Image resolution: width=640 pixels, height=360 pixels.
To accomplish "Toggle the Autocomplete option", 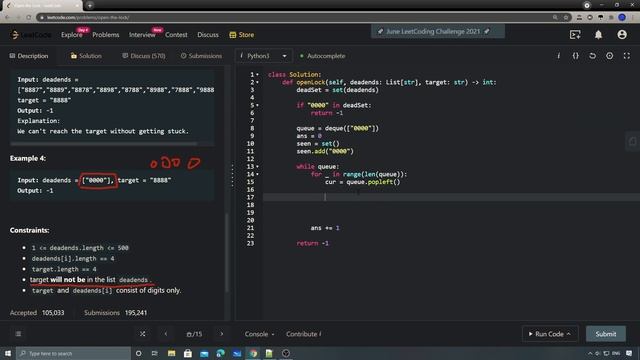I will point(322,56).
